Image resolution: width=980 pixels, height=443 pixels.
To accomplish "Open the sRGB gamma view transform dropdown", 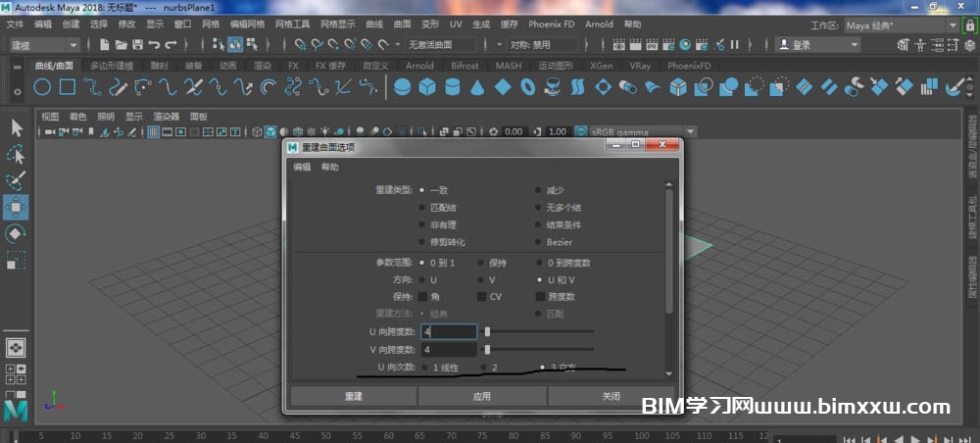I will (x=691, y=131).
